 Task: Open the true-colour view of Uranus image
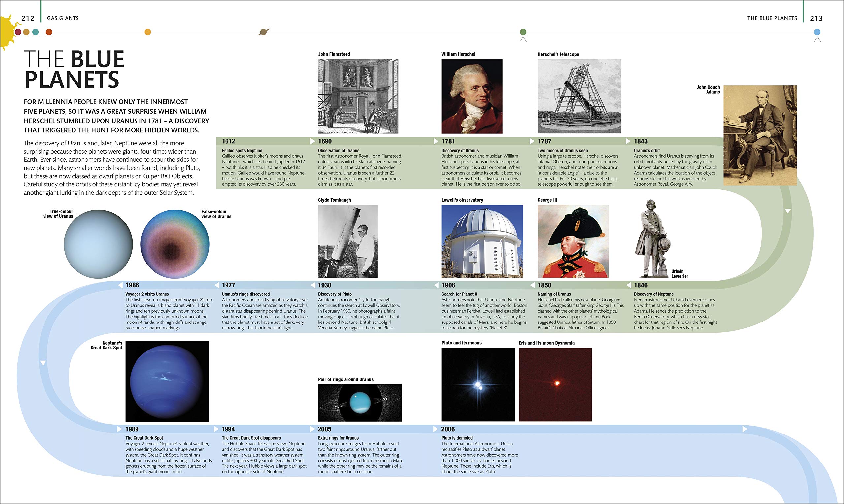click(98, 244)
